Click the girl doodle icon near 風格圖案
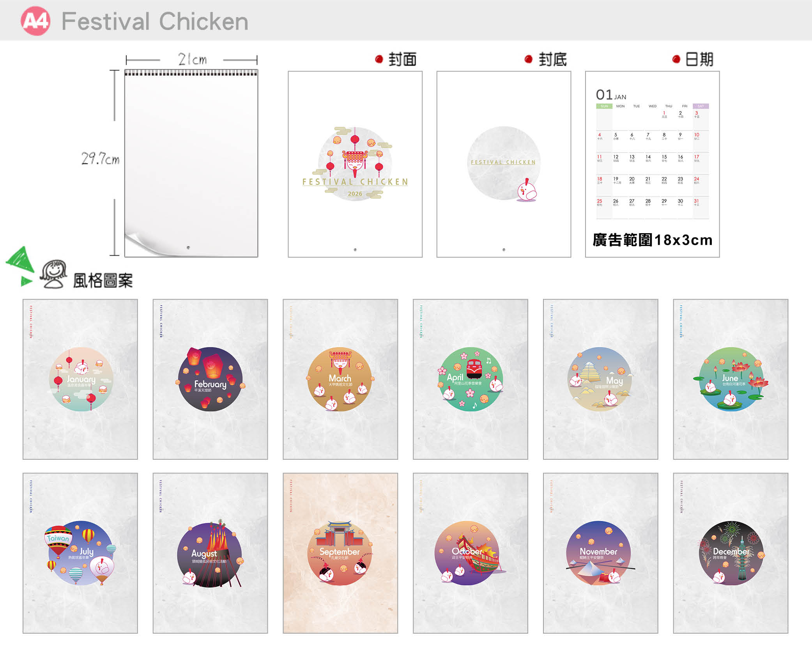The height and width of the screenshot is (650, 812). point(54,274)
